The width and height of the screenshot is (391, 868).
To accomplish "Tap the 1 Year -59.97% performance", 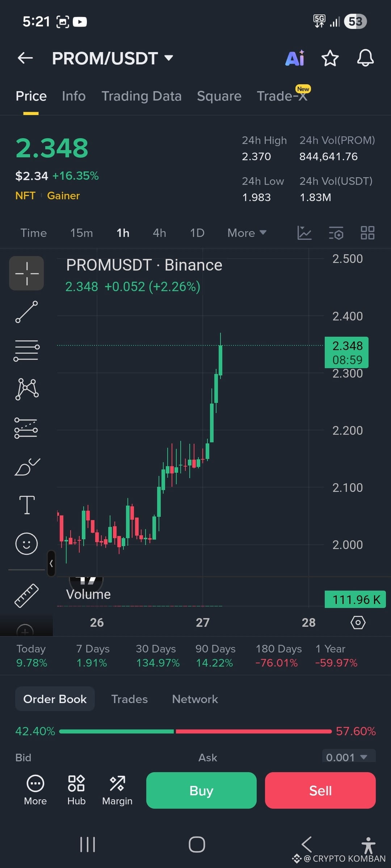I will pos(336,656).
